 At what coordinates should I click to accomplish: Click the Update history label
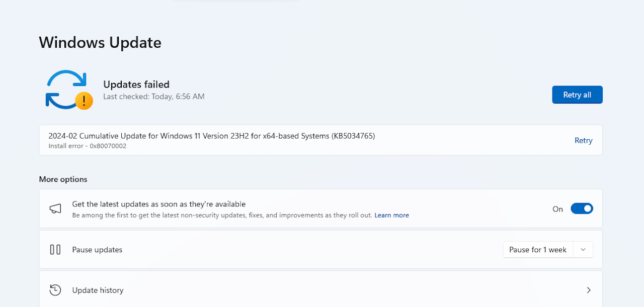click(98, 290)
